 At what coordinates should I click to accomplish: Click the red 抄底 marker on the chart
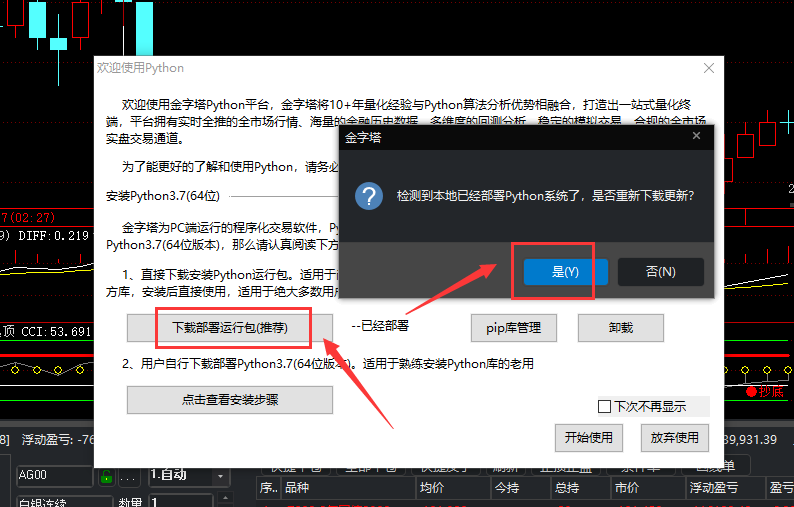coord(765,391)
